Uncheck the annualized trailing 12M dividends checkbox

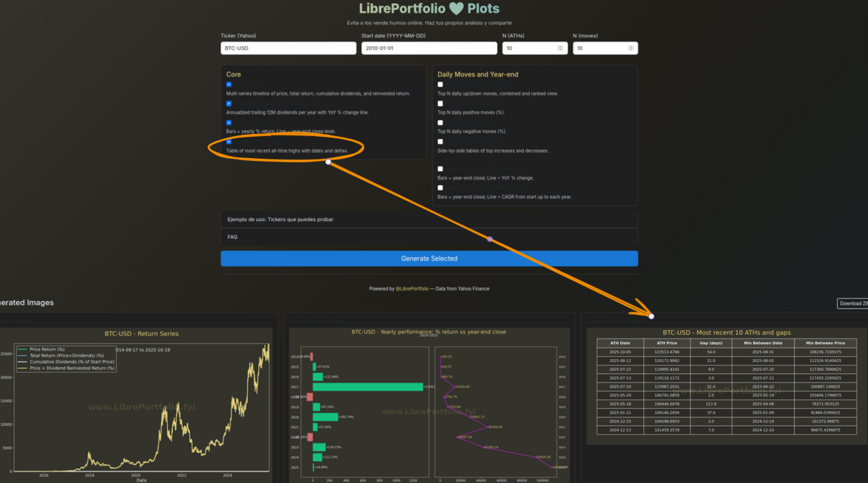coord(229,104)
